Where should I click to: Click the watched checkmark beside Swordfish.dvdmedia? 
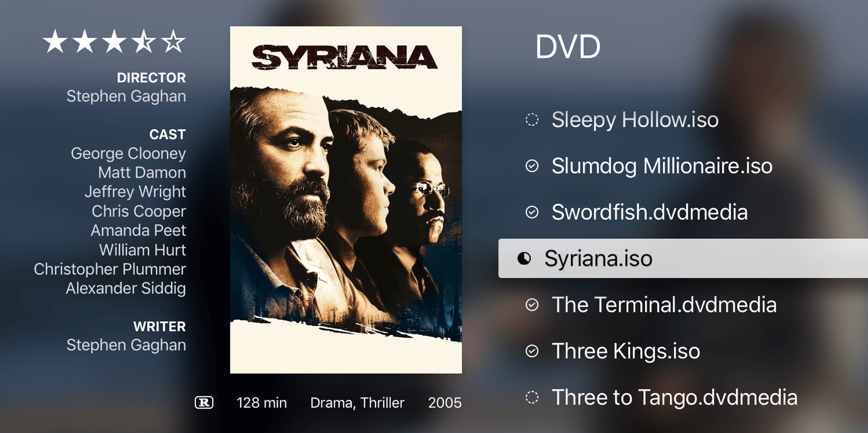tap(532, 212)
